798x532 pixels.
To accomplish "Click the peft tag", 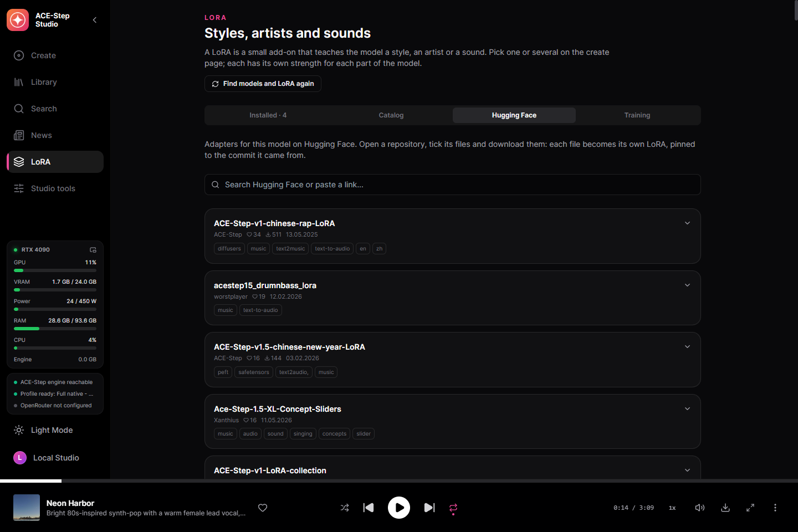I will [x=223, y=372].
